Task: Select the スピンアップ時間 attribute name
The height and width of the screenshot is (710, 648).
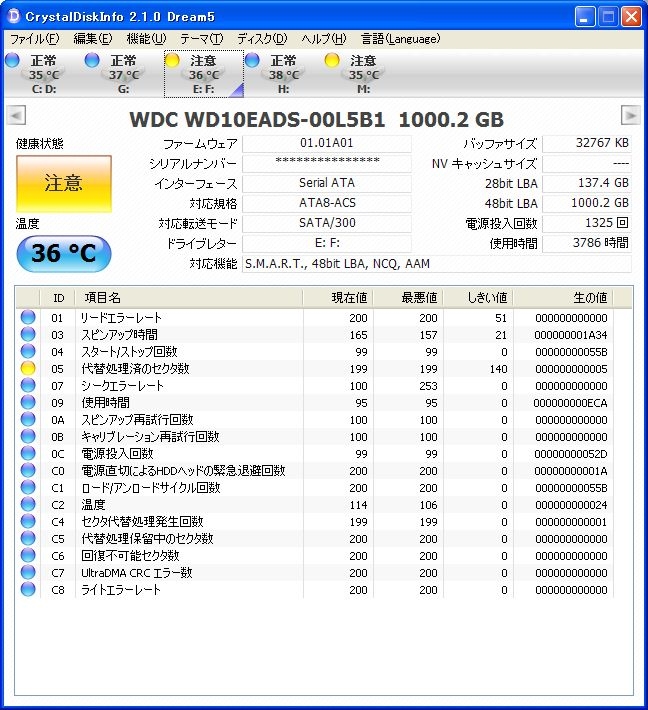Action: [120, 335]
